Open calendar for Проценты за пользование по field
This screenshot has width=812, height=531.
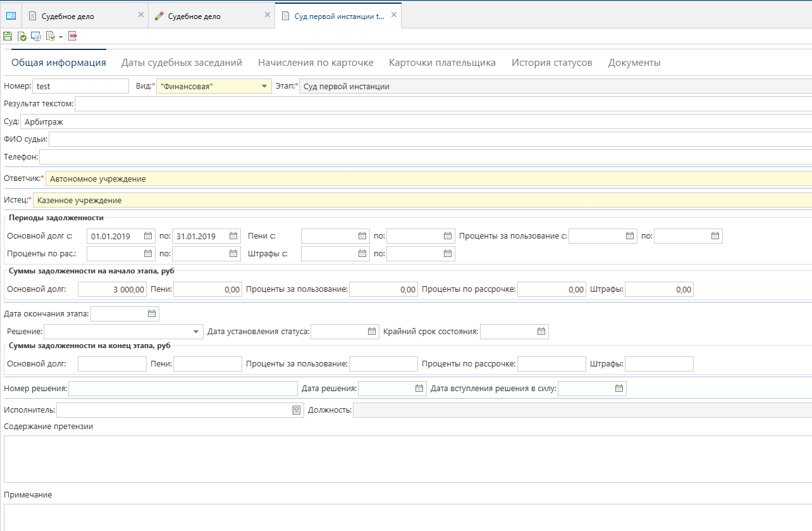715,236
